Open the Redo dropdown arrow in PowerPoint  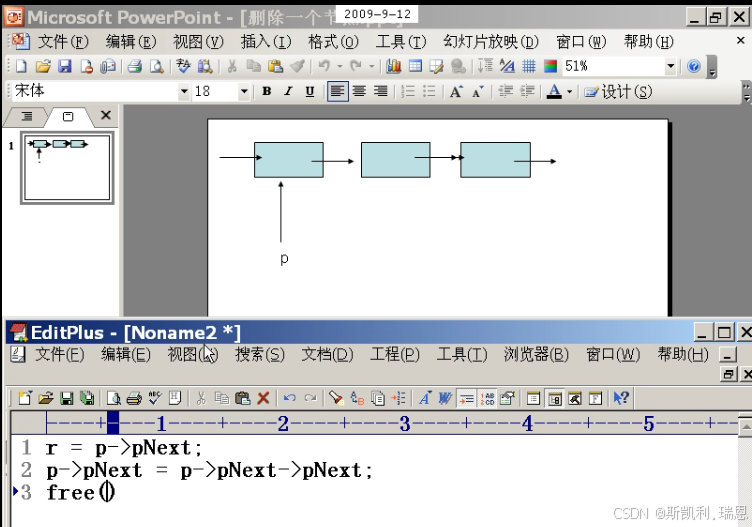(x=371, y=66)
